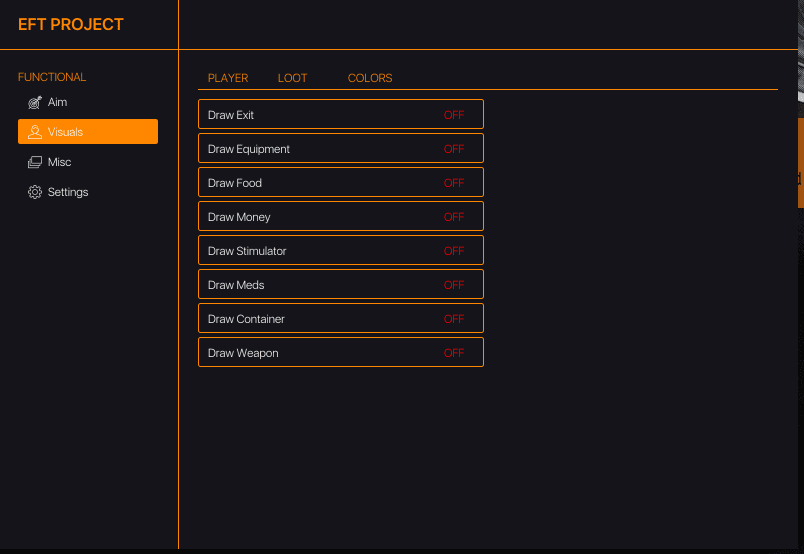This screenshot has width=804, height=554.
Task: Enable the Draw Weapon toggle
Action: coord(454,353)
